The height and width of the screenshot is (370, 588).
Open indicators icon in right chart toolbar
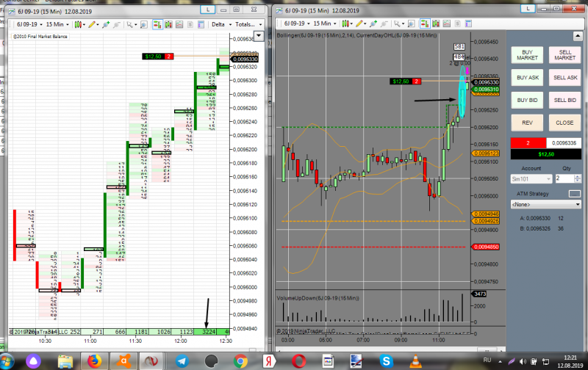447,24
